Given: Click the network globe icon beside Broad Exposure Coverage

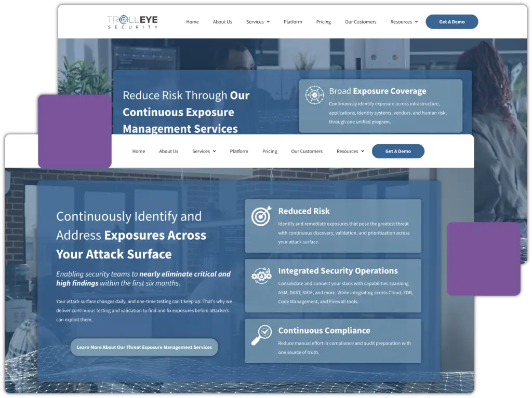Looking at the screenshot, I should click(x=314, y=95).
